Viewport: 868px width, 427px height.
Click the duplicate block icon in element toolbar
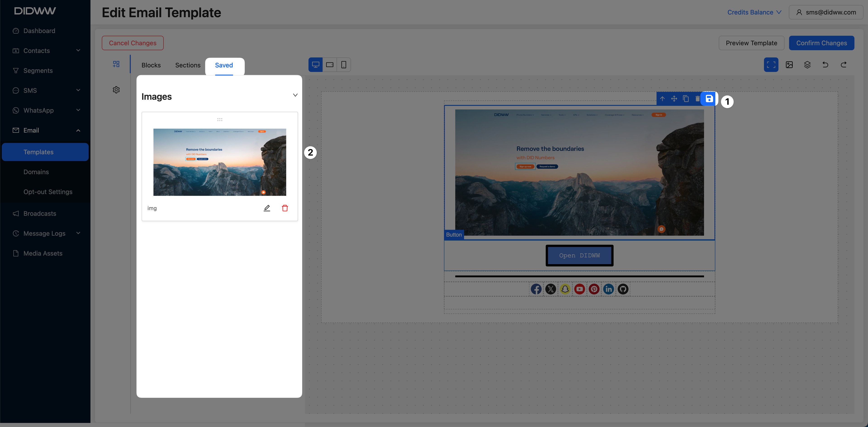686,99
